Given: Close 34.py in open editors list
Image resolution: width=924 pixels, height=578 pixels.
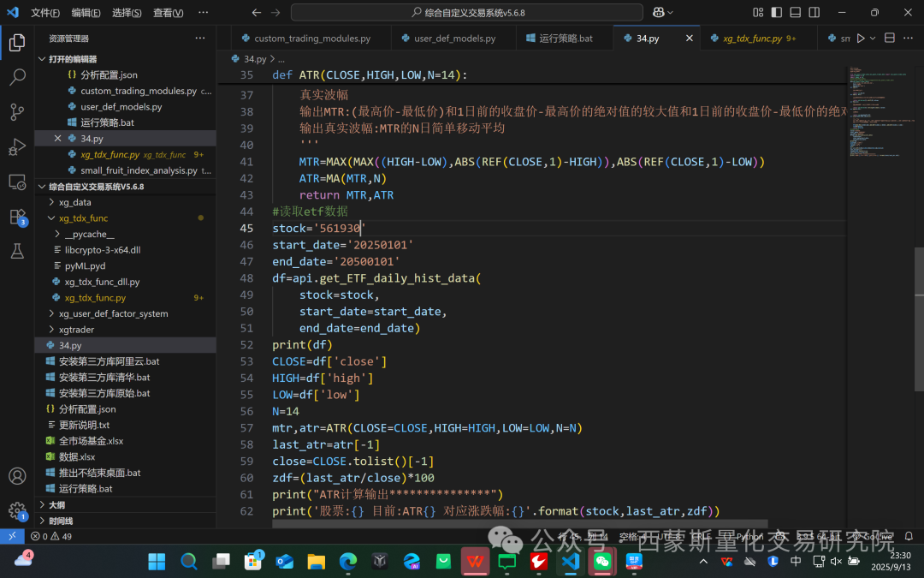Looking at the screenshot, I should coord(57,138).
